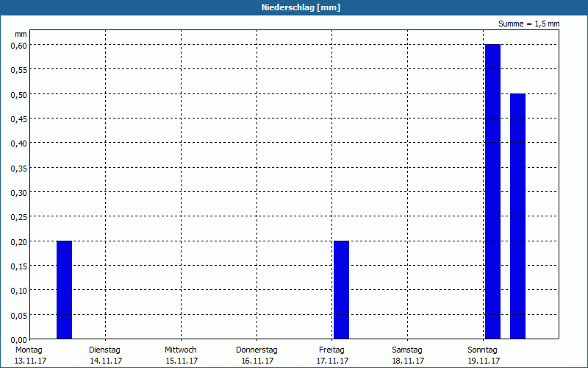Click the y-axis value '0,25'
This screenshot has height=368, width=588.
coord(19,217)
